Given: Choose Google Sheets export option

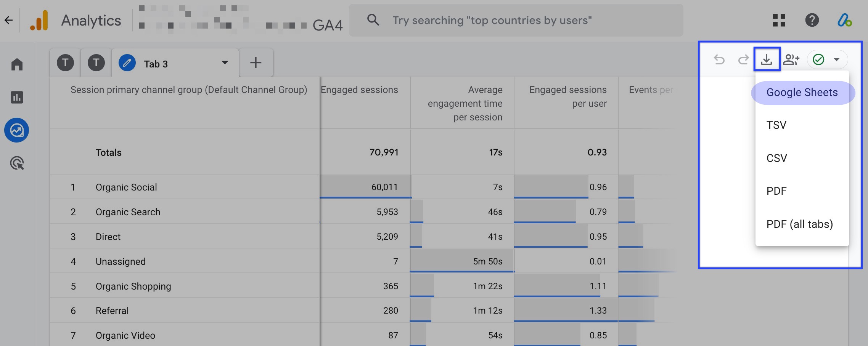Looking at the screenshot, I should click(802, 92).
